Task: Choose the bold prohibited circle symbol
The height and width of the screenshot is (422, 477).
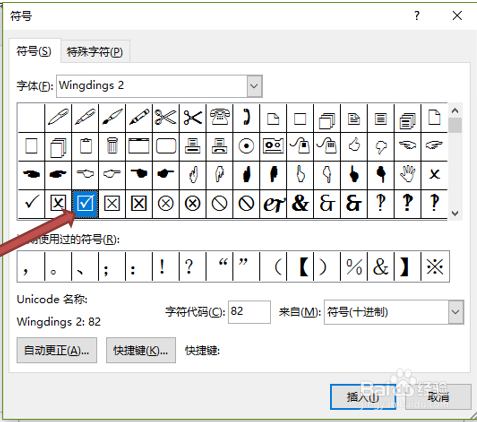Action: click(246, 203)
